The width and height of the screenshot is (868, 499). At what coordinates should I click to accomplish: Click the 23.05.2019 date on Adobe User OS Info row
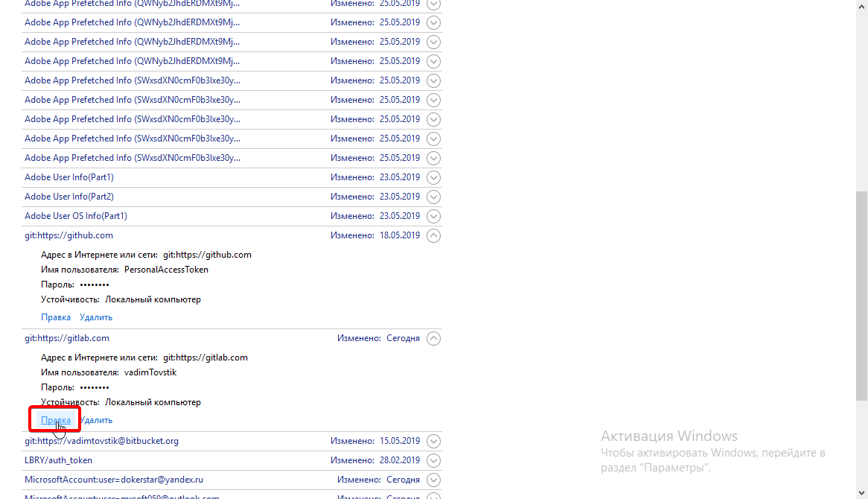tap(400, 216)
